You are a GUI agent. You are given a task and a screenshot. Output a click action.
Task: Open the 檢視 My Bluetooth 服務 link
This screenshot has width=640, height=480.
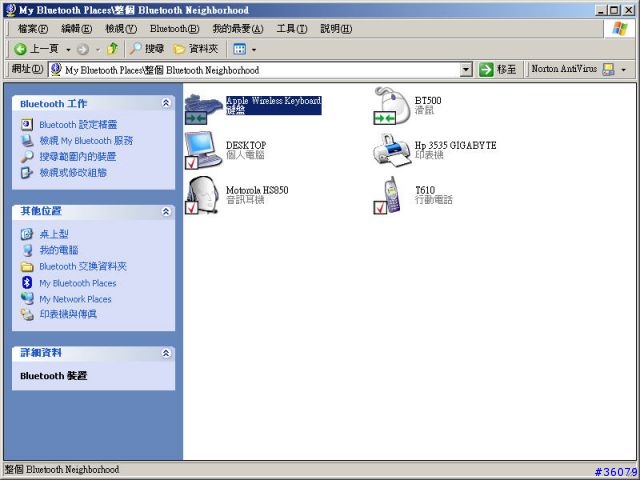pos(86,141)
